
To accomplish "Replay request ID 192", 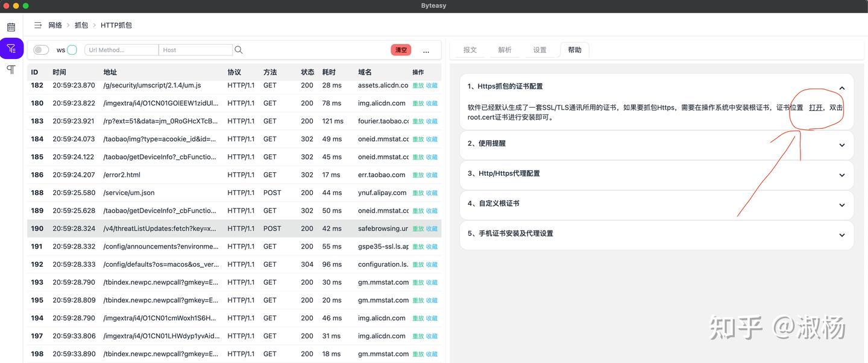I will (x=418, y=265).
